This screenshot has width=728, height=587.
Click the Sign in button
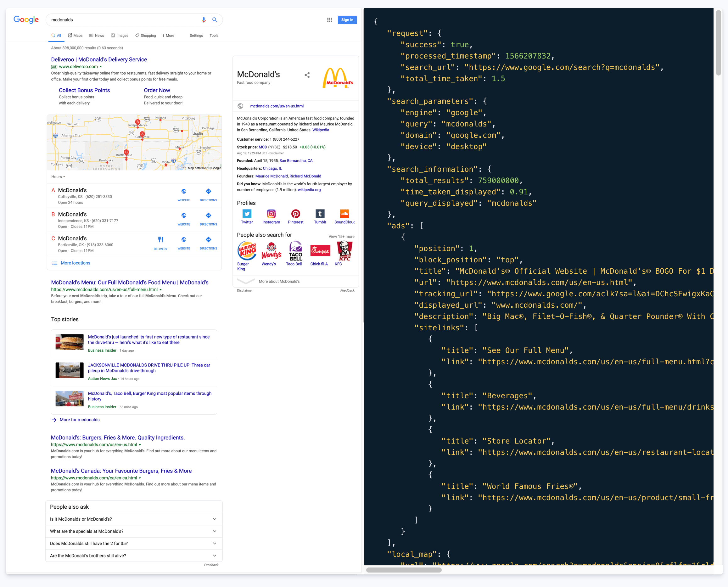pos(347,20)
